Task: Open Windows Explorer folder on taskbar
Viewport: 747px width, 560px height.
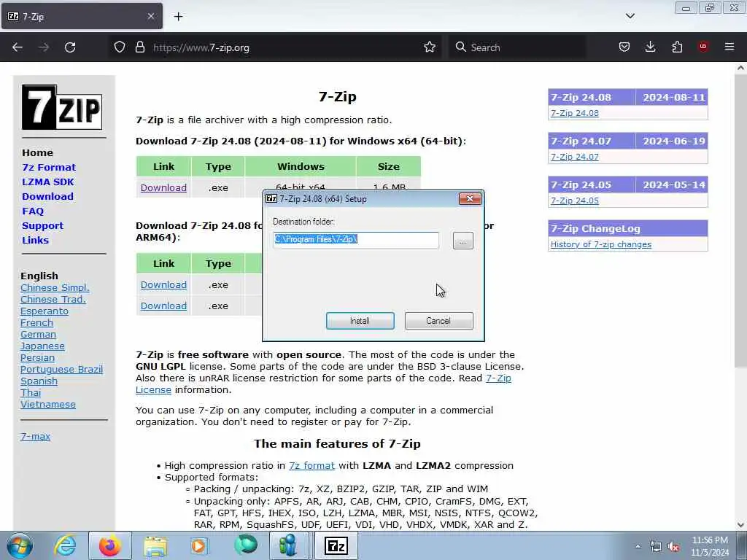Action: click(155, 546)
